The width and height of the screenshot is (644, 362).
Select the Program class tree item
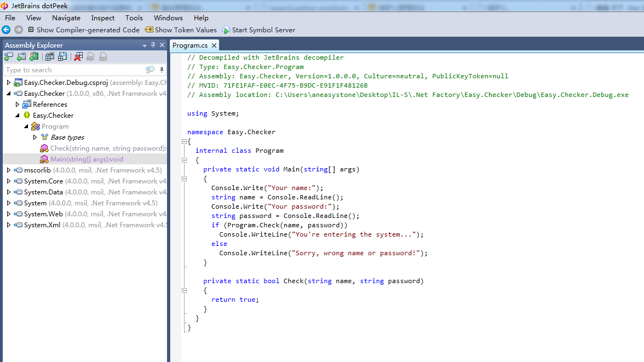coord(55,127)
